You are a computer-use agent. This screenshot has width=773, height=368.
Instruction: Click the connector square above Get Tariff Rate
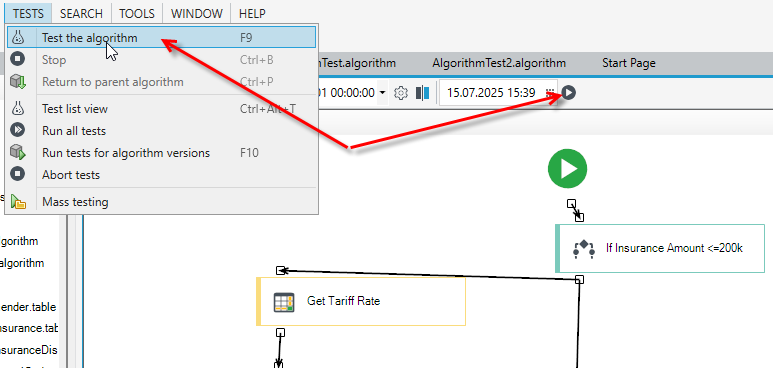pos(281,270)
